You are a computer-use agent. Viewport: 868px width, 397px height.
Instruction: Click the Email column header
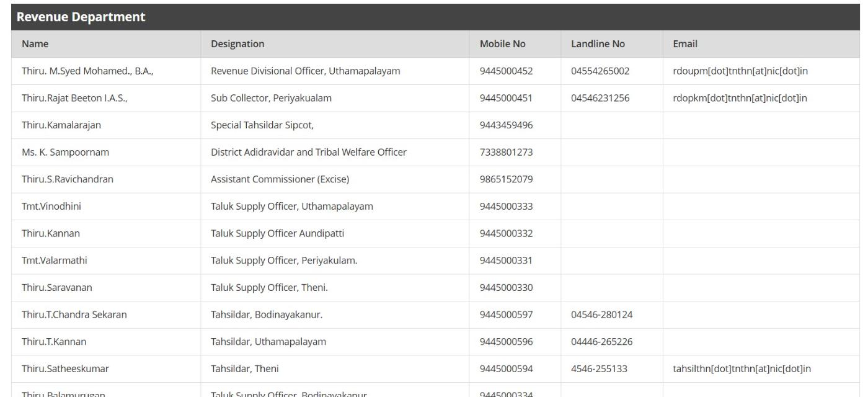point(684,44)
